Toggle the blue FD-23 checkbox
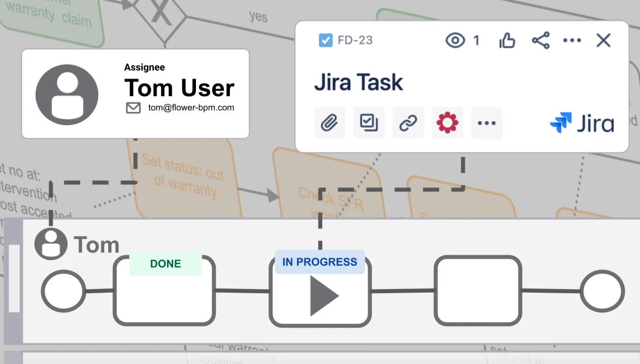Image resolution: width=640 pixels, height=364 pixels. coord(326,41)
